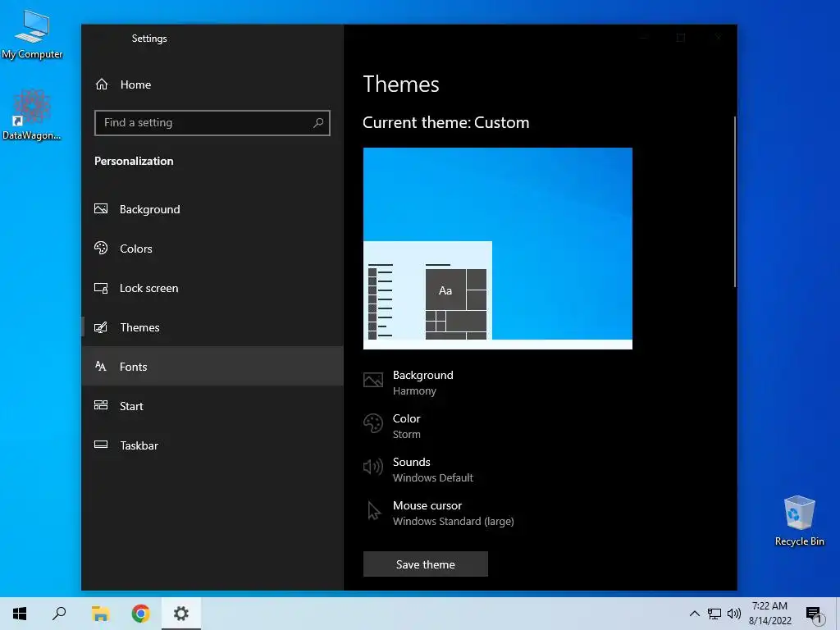The image size is (840, 630).
Task: Select Themes in the sidebar
Action: (212, 326)
